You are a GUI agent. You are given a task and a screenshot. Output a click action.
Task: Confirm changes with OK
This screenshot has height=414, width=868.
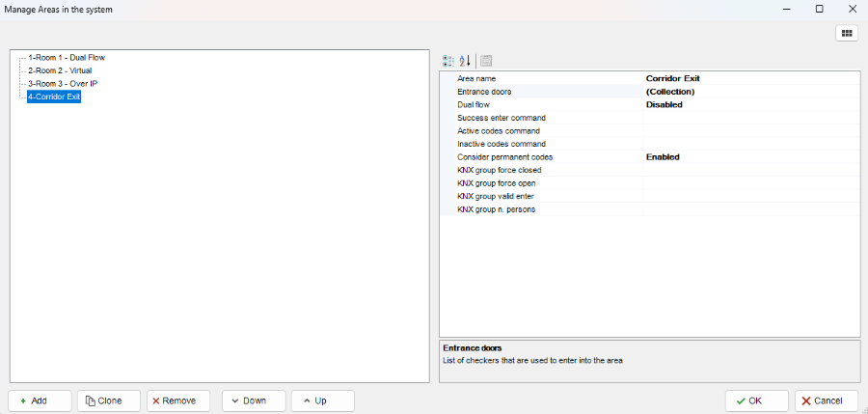click(x=756, y=400)
